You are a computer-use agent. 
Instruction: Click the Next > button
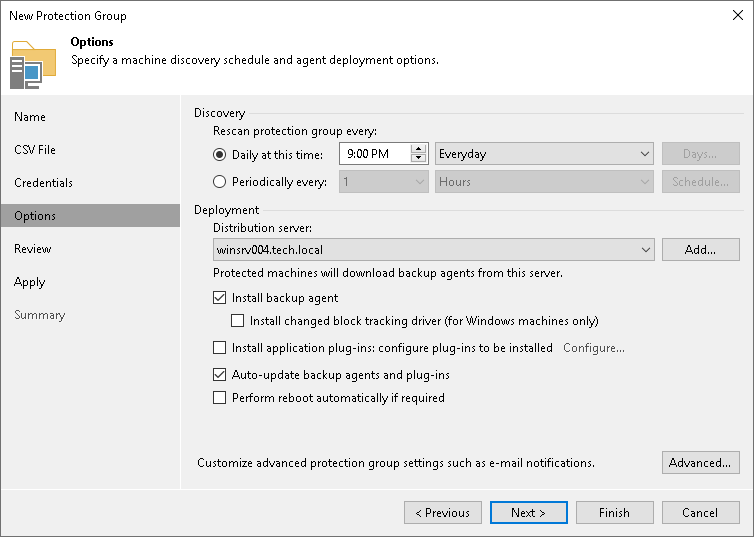click(528, 512)
